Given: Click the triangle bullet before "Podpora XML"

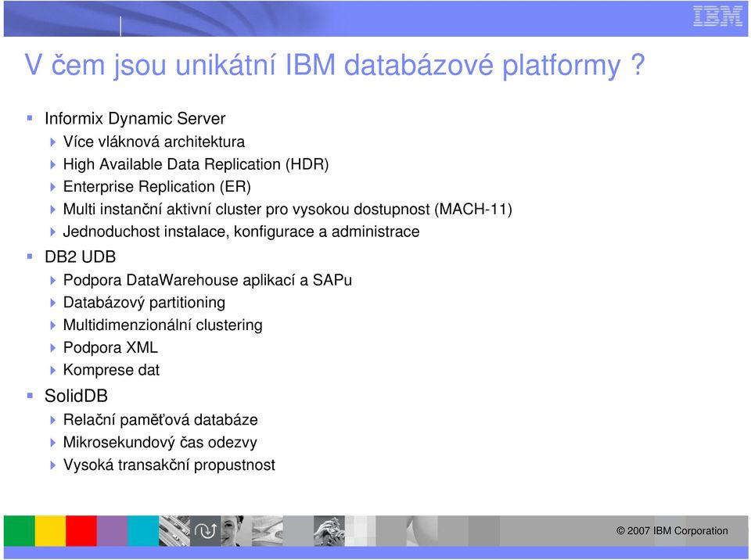Looking at the screenshot, I should pyautogui.click(x=53, y=348).
